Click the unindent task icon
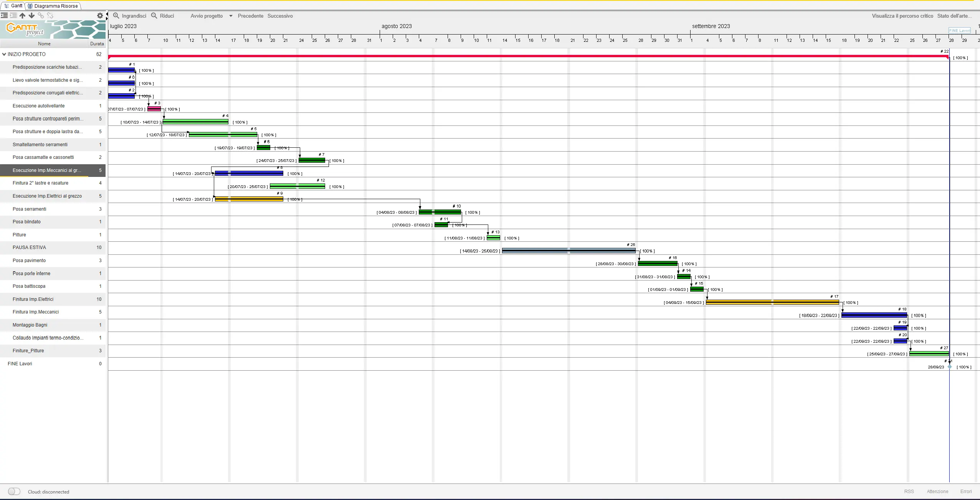980x500 pixels. pyautogui.click(x=4, y=16)
